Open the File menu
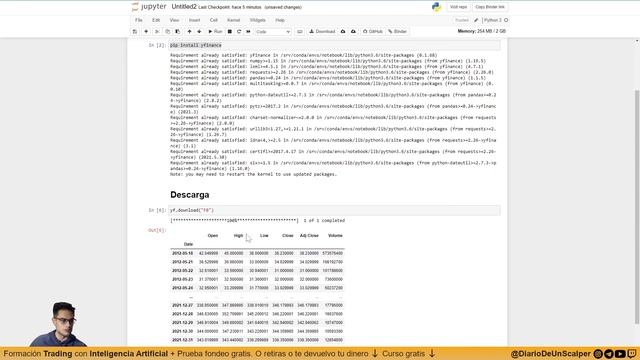The height and width of the screenshot is (360, 640). point(139,20)
